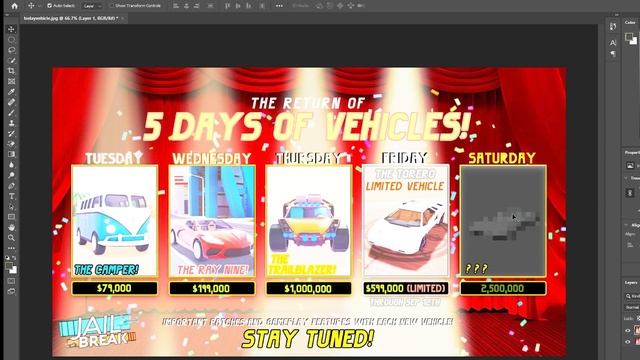Image resolution: width=640 pixels, height=360 pixels.
Task: Select the Path Selection tool
Action: click(11, 207)
